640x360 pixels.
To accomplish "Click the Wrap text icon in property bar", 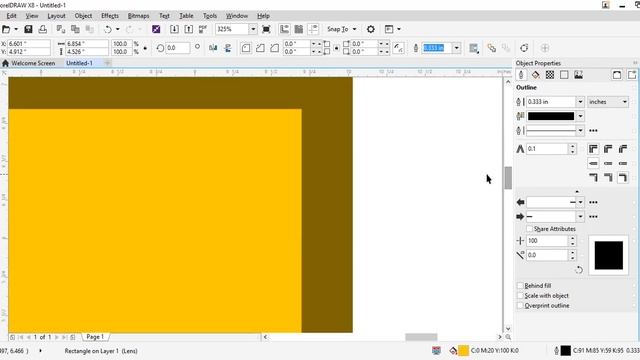I will tap(473, 48).
